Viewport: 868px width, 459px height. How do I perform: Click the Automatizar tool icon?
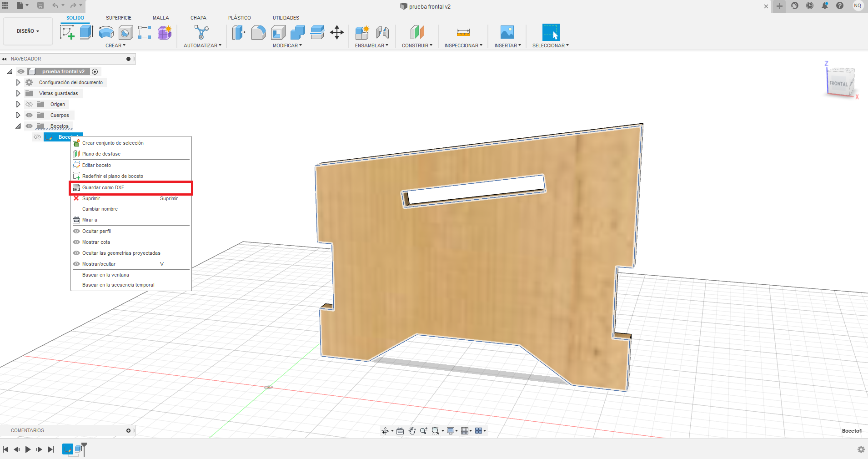201,32
